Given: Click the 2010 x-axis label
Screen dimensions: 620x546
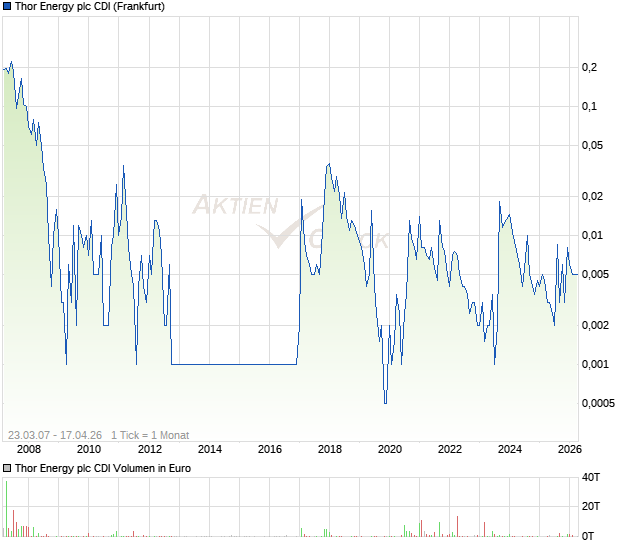Looking at the screenshot, I should 89,449.
